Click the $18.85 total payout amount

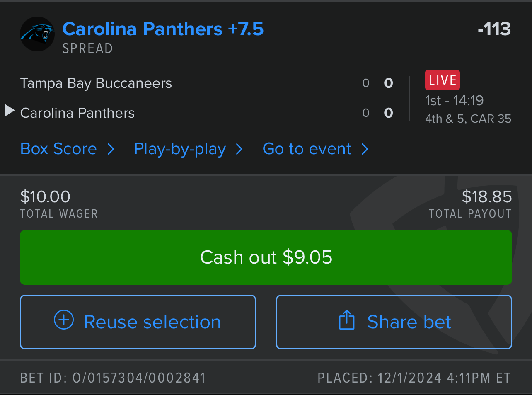click(x=487, y=197)
